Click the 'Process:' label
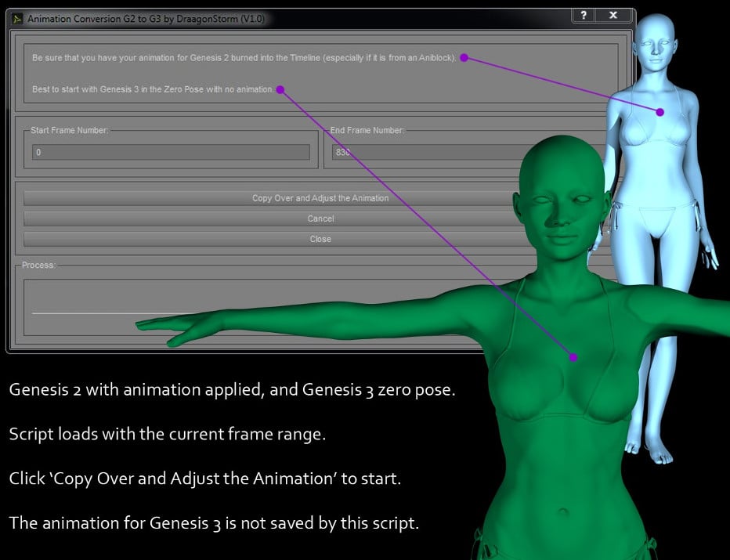Viewport: 730px width, 560px height. coord(38,265)
